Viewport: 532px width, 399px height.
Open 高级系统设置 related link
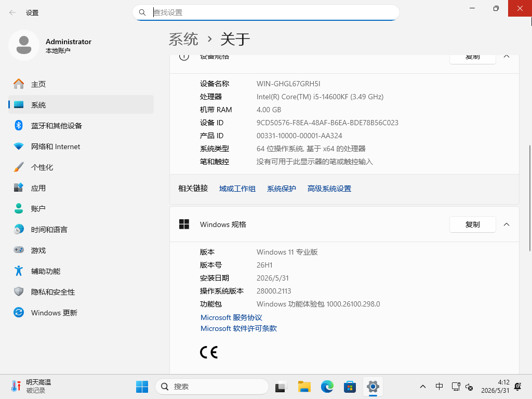329,189
